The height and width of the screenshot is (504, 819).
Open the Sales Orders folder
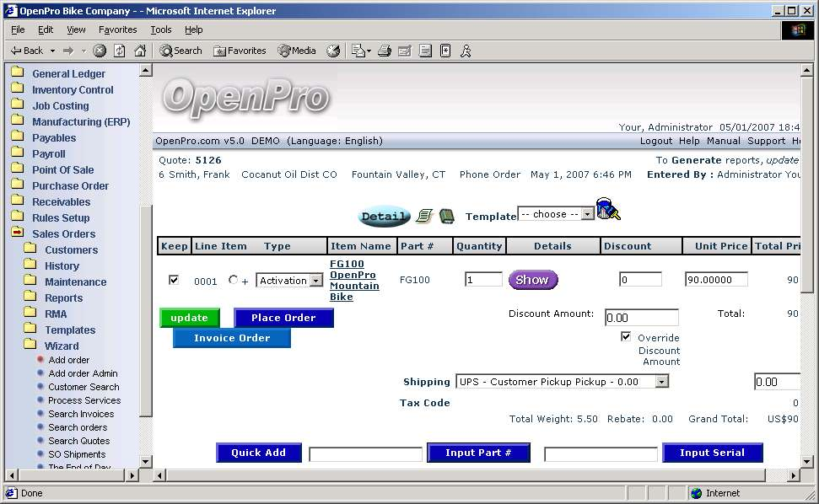(x=63, y=233)
